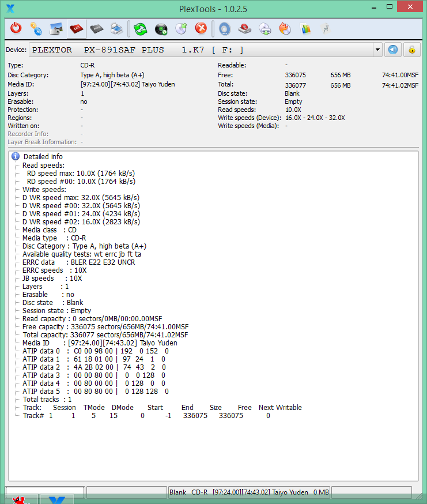Click the greyed-out tools icon
The width and height of the screenshot is (427, 504).
[x=326, y=29]
